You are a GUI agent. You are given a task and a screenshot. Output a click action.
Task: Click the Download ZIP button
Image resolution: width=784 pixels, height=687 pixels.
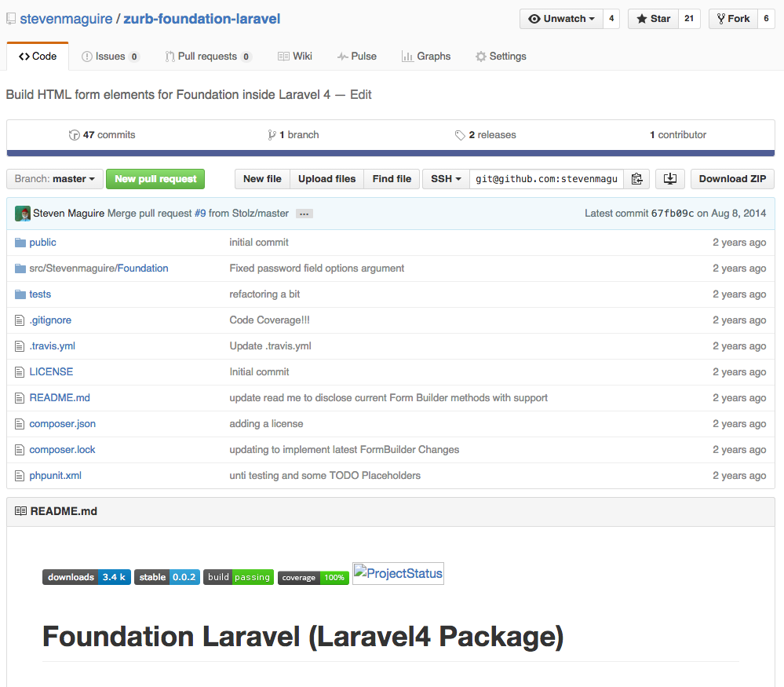pyautogui.click(x=732, y=179)
